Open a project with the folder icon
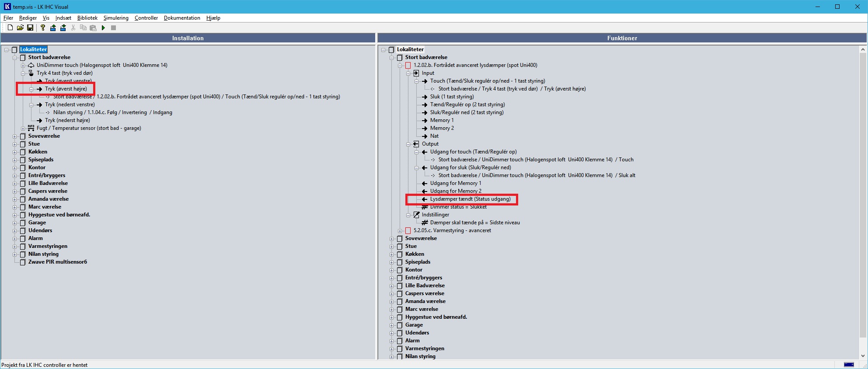The width and height of the screenshot is (868, 369). point(20,28)
